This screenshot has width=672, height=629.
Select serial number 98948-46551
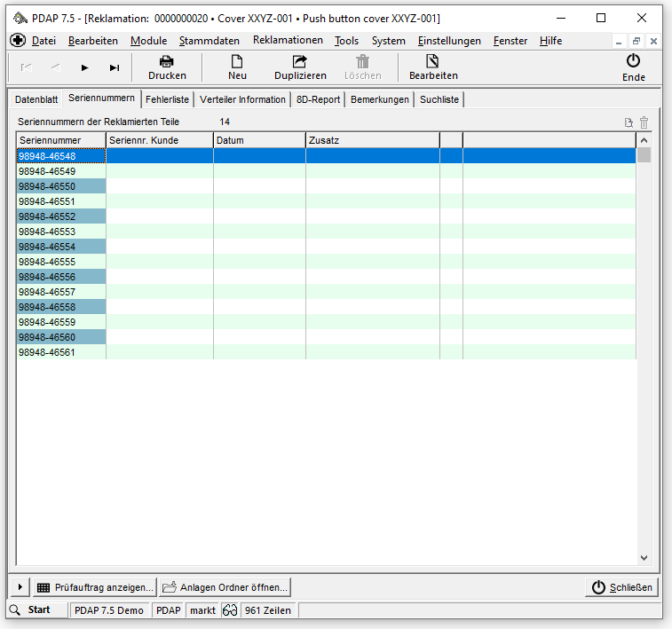coord(61,201)
